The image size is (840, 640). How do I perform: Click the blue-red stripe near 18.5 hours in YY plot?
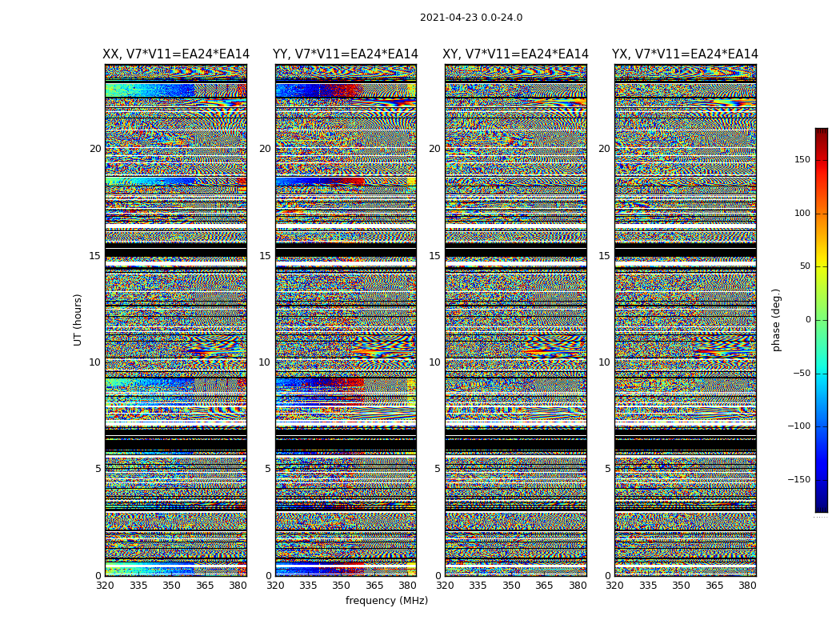click(346, 182)
